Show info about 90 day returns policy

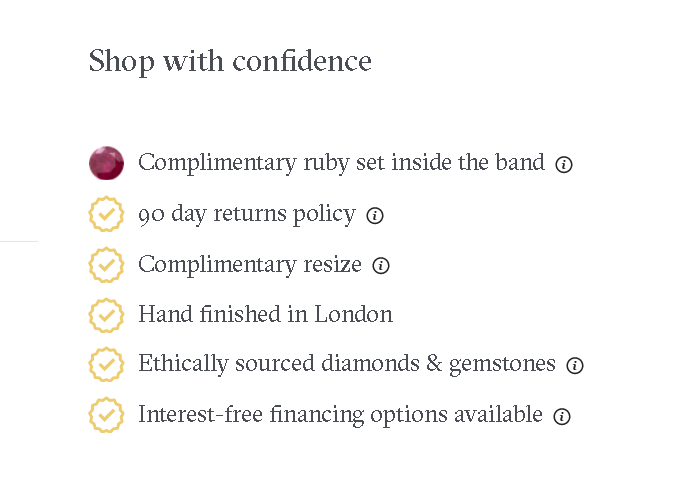pos(375,216)
